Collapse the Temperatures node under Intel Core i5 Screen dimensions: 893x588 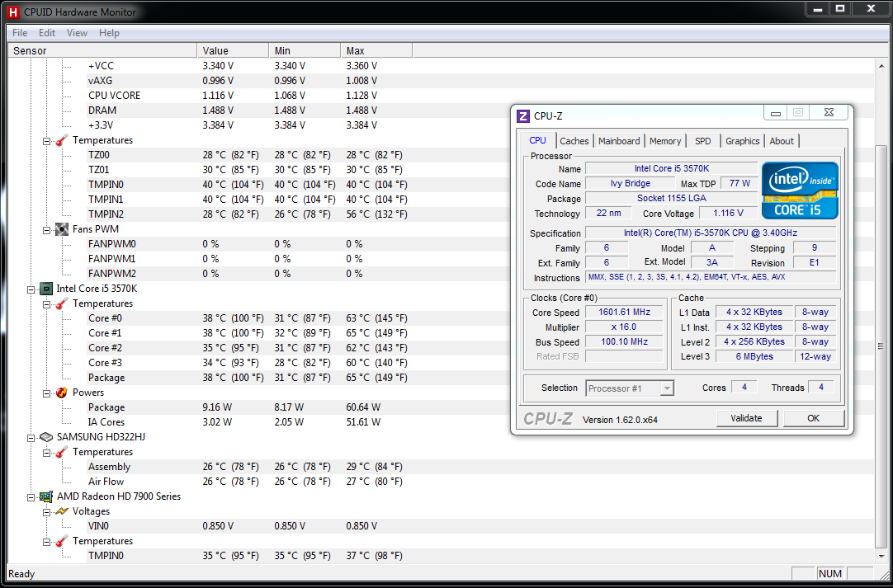pyautogui.click(x=47, y=304)
